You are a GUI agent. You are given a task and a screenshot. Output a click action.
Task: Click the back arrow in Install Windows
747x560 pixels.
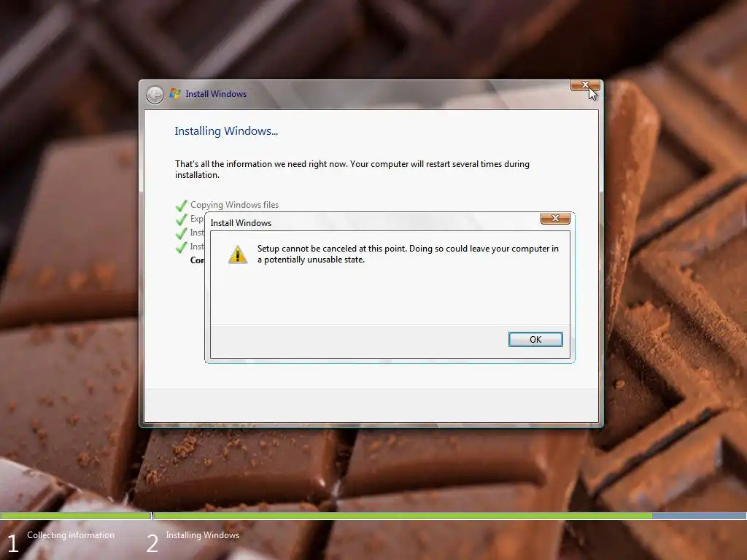[x=155, y=95]
